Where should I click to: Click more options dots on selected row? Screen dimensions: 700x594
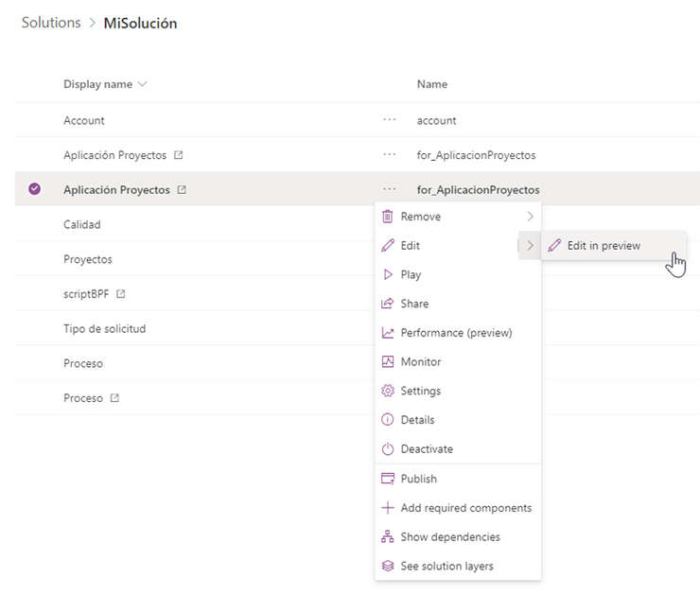click(390, 189)
